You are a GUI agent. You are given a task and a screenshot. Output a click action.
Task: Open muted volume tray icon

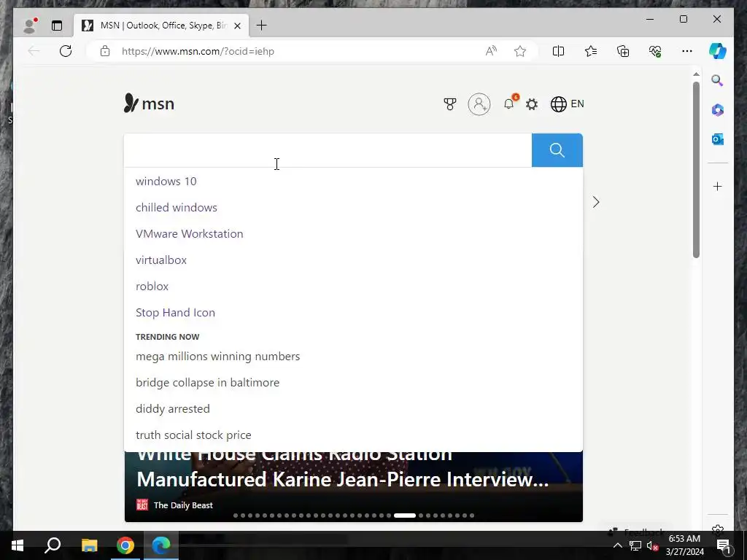[652, 545]
